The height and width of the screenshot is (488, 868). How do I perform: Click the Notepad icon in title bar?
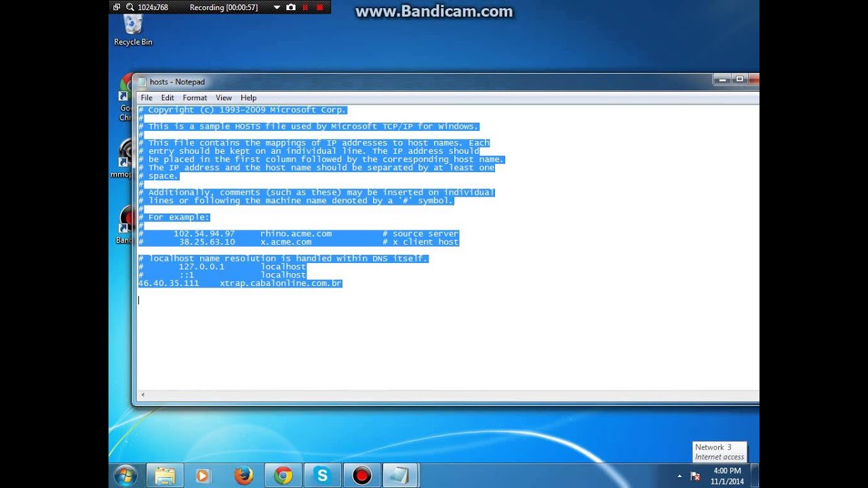(142, 82)
